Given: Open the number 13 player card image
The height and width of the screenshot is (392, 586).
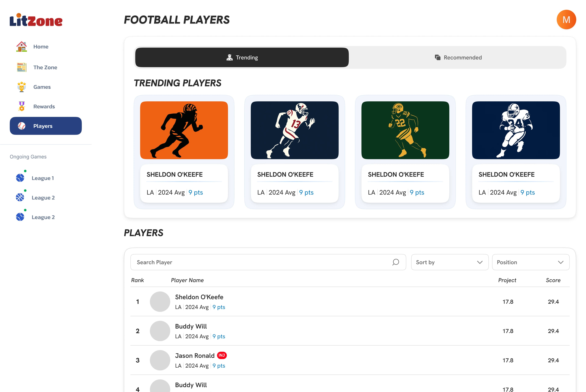Looking at the screenshot, I should pos(295,130).
